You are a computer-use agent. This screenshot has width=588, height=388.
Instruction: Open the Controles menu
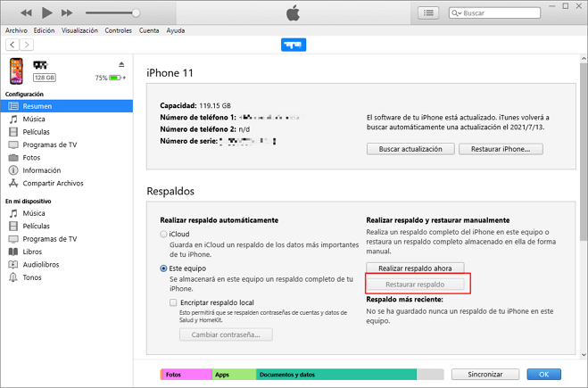pos(118,30)
